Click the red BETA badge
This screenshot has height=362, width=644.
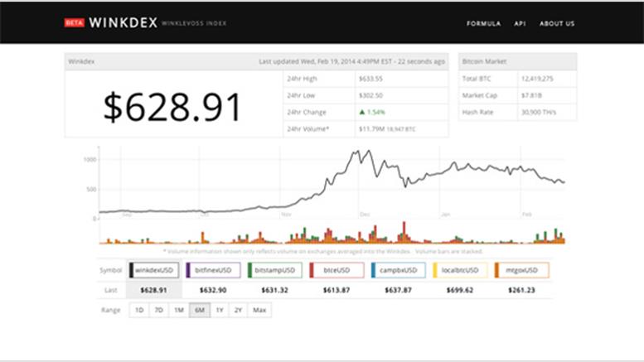75,22
